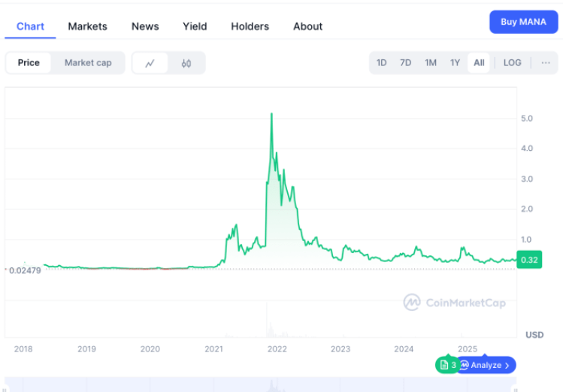Toggle Price view on the chart
563x392 pixels.
(x=29, y=62)
